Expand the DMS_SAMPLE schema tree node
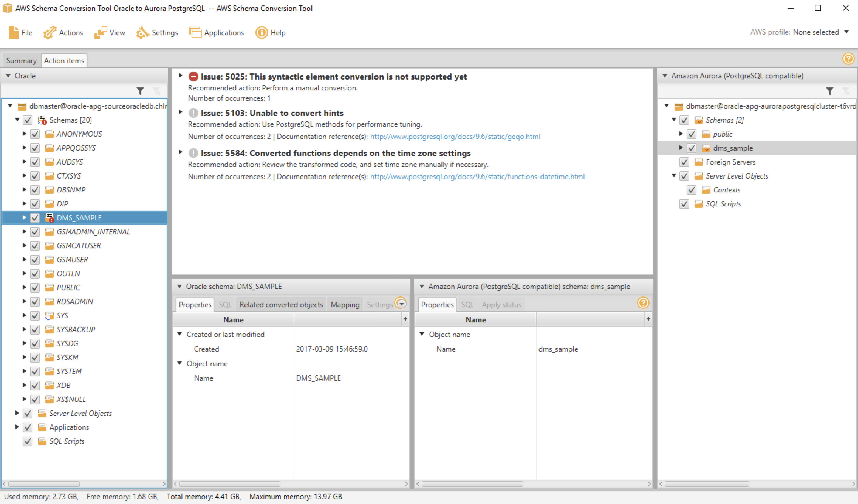 click(x=24, y=217)
